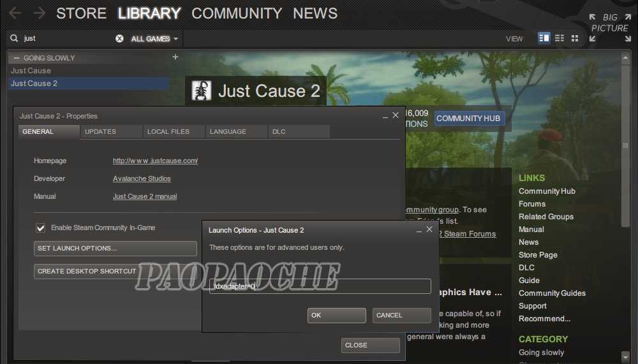Open the NEWS section
This screenshot has width=638, height=364.
(x=315, y=13)
